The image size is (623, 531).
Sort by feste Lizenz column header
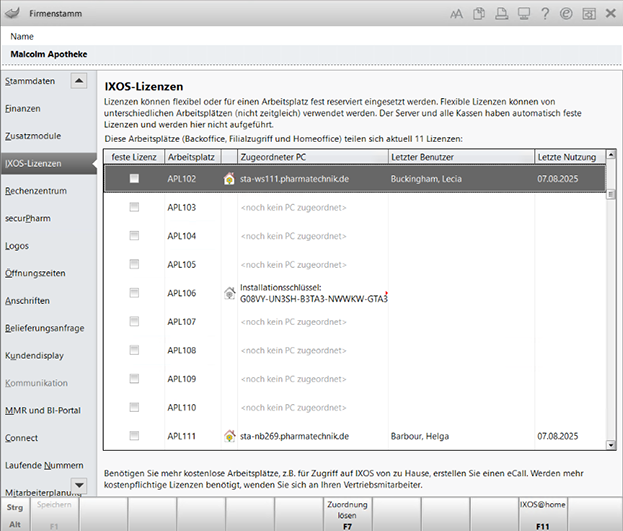click(134, 157)
